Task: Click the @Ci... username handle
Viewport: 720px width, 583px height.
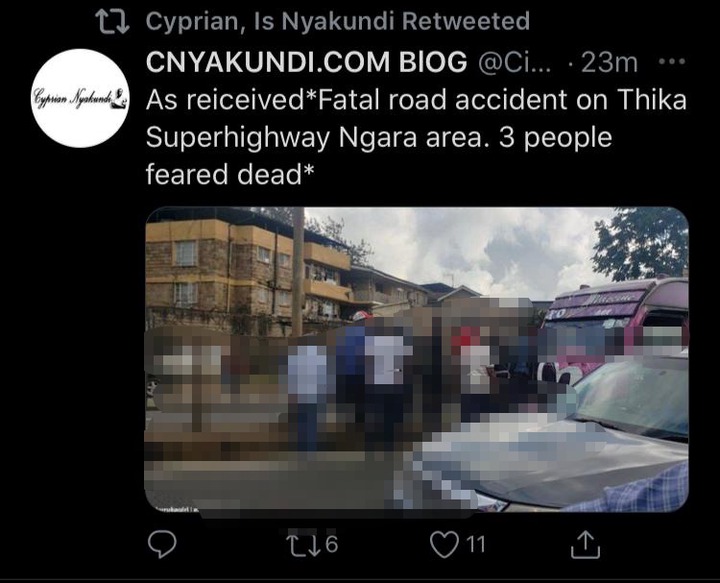Action: coord(517,62)
